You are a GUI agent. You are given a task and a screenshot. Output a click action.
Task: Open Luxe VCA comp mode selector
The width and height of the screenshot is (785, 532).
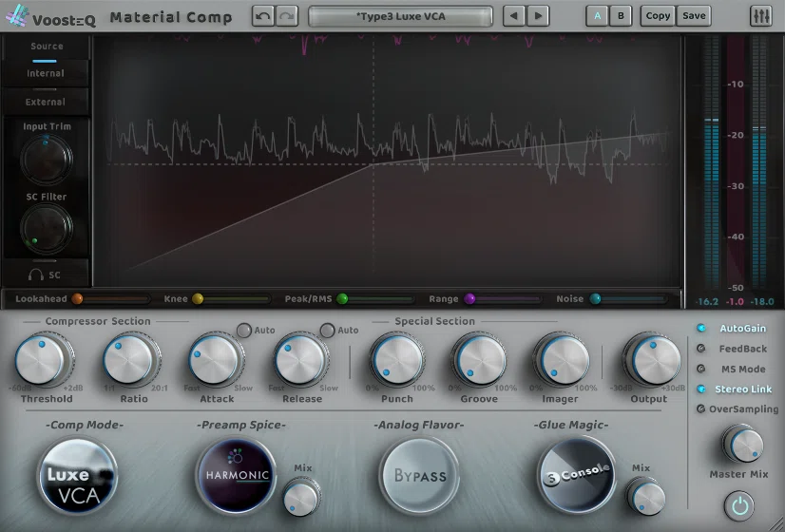[x=78, y=476]
